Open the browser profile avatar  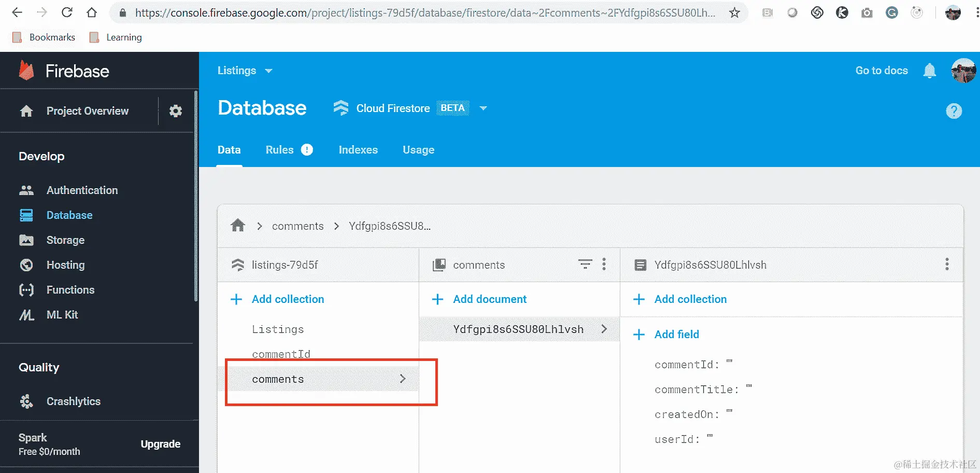coord(953,12)
